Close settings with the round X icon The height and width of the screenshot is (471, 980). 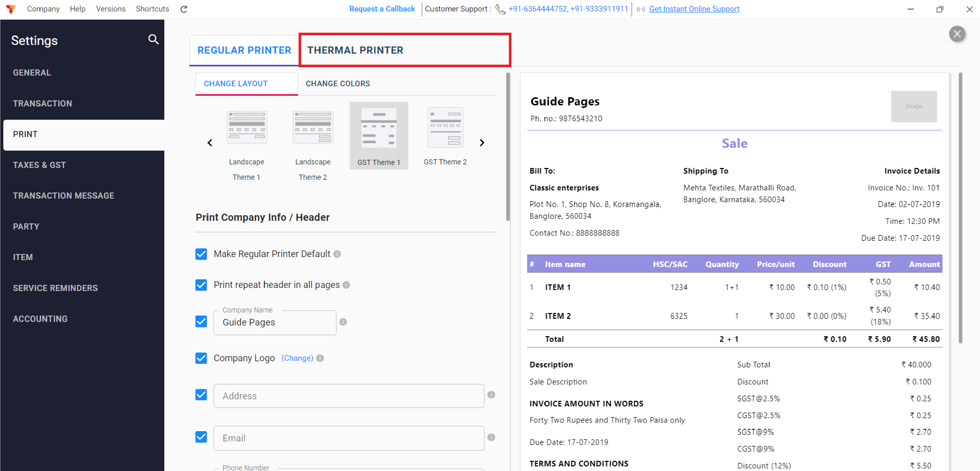coord(957,34)
